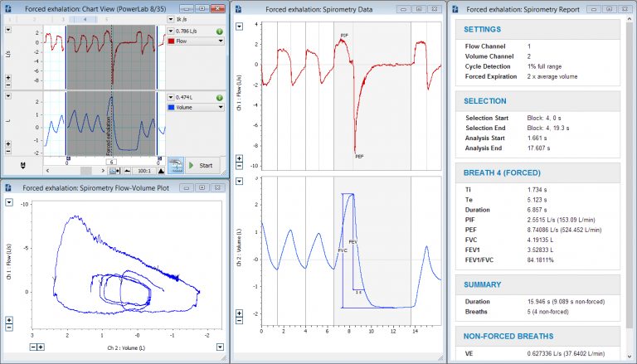637x364 pixels.
Task: Click plus button on Chart View Flow axis
Action: click(8, 77)
